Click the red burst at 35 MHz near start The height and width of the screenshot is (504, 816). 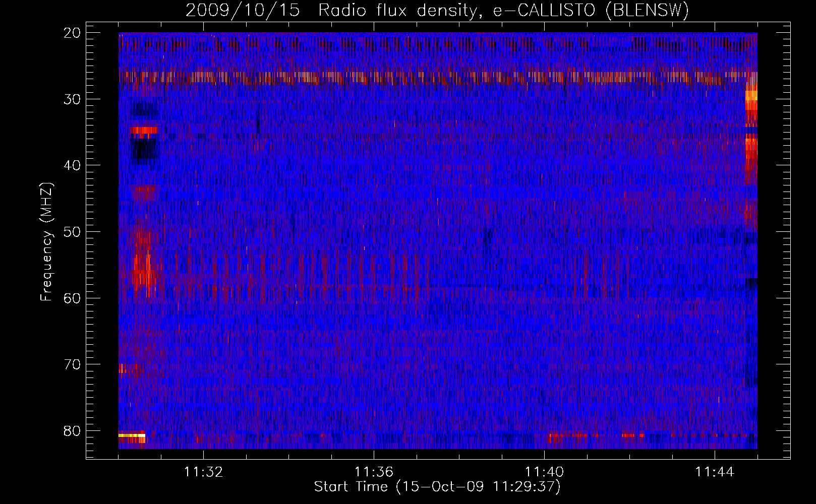(144, 130)
